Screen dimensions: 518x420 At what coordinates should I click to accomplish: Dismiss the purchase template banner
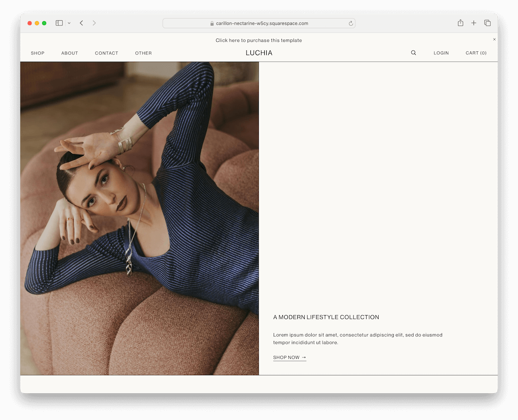494,39
